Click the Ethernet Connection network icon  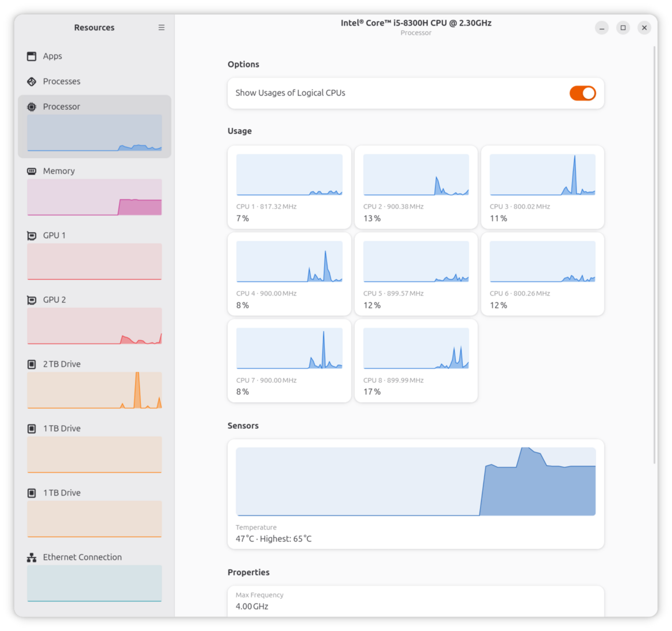click(32, 557)
